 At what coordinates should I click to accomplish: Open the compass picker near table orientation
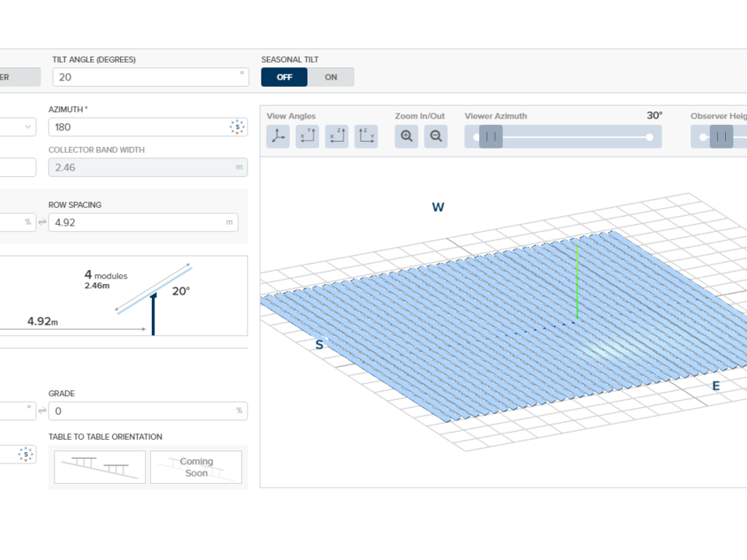pyautogui.click(x=26, y=454)
